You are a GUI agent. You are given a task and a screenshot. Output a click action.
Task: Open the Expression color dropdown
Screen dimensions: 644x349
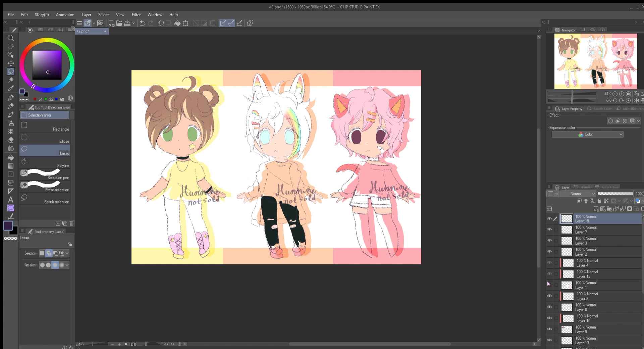pos(587,134)
